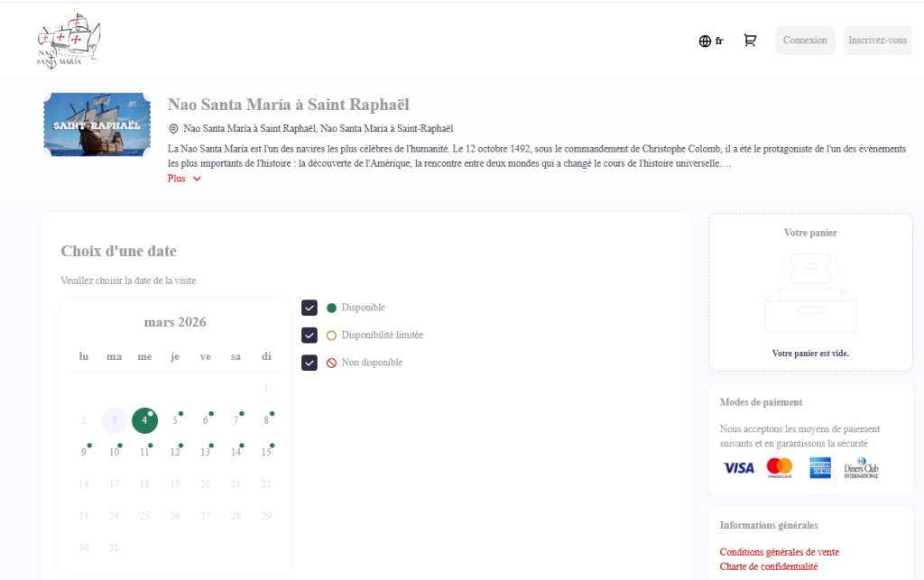Viewport: 924px width, 580px height.
Task: Uncheck the Disponible filter checkbox
Action: point(310,308)
